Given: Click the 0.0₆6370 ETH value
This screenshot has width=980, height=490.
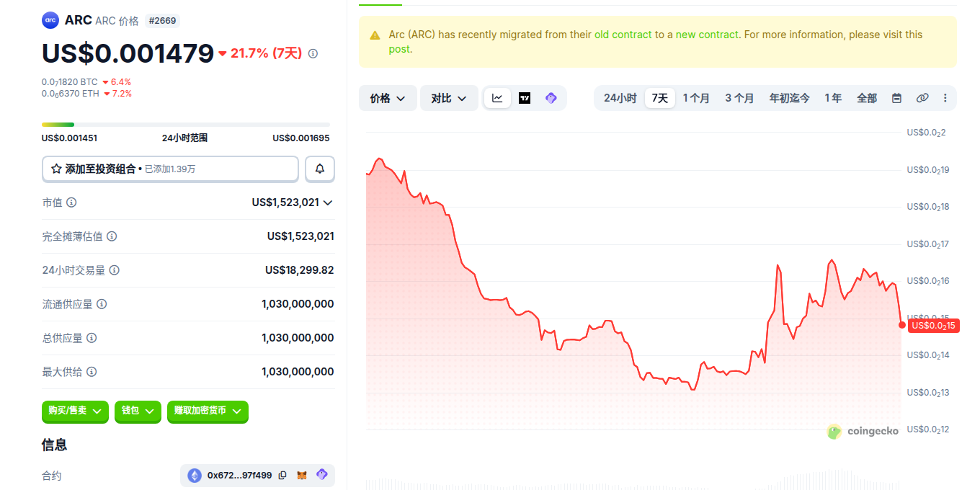Looking at the screenshot, I should pos(70,94).
